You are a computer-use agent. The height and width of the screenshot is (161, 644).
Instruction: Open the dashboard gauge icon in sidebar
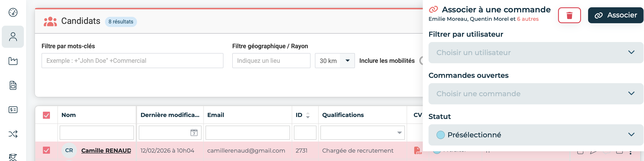[13, 12]
